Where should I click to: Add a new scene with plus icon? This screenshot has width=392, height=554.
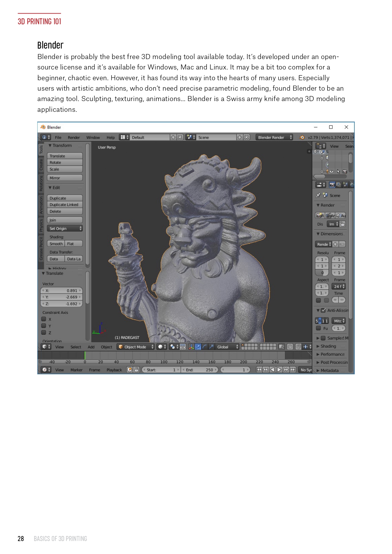click(240, 137)
